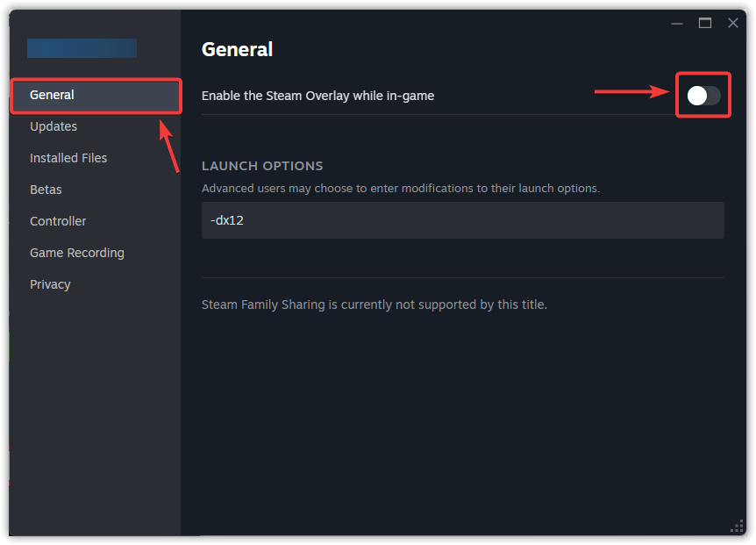Go to the Controller settings
Screen dimensions: 756x545
(58, 221)
